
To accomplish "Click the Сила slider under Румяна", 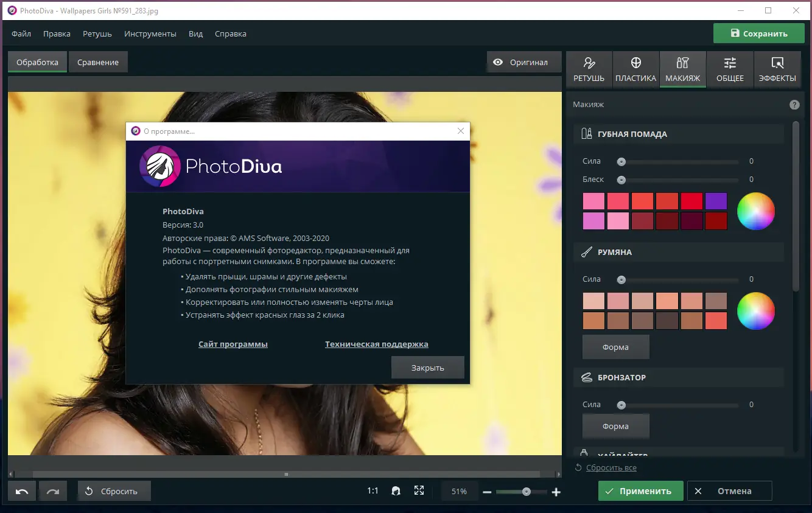I will tap(678, 280).
